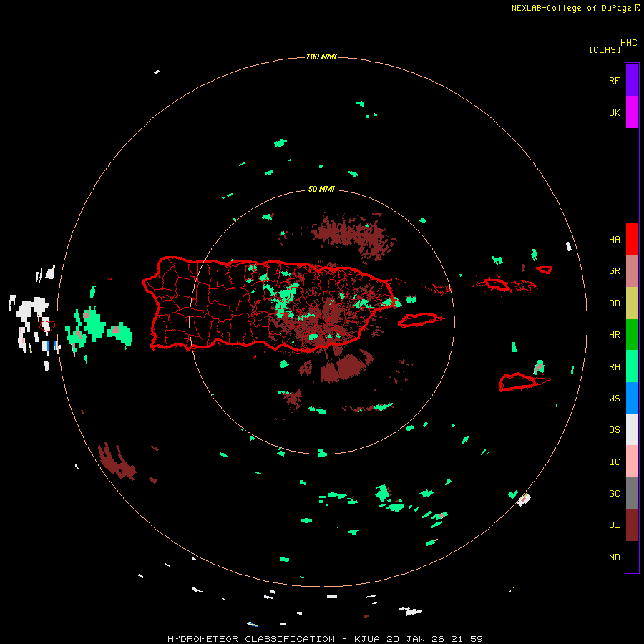The image size is (644, 644).
Task: Click the [CLAS] legend header
Action: pyautogui.click(x=605, y=49)
